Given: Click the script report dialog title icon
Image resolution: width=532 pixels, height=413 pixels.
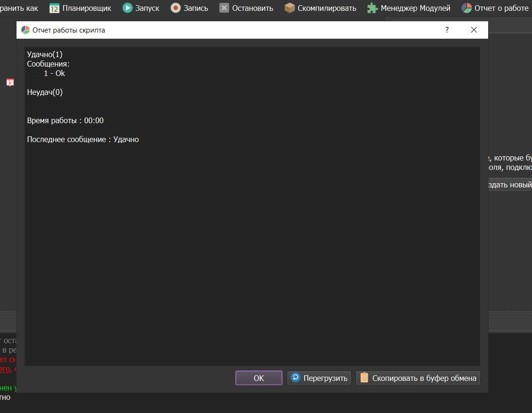Looking at the screenshot, I should click(25, 30).
